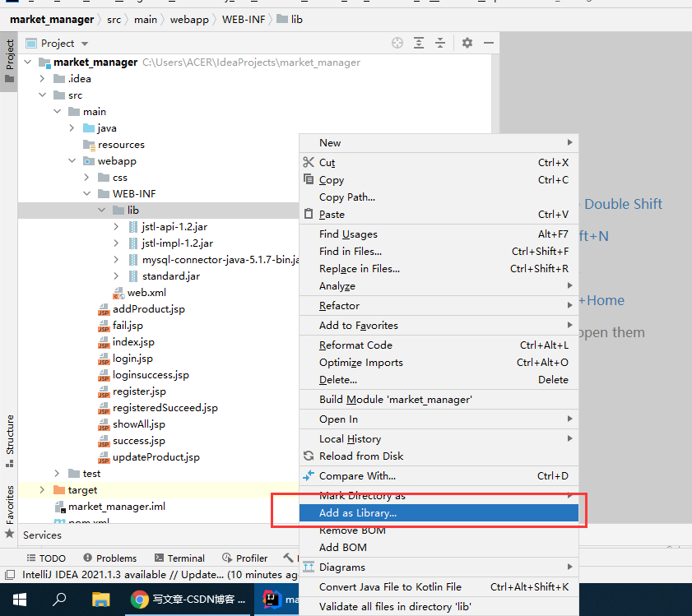692x616 pixels.
Task: Click the addProduct.jsp file icon
Action: [104, 309]
